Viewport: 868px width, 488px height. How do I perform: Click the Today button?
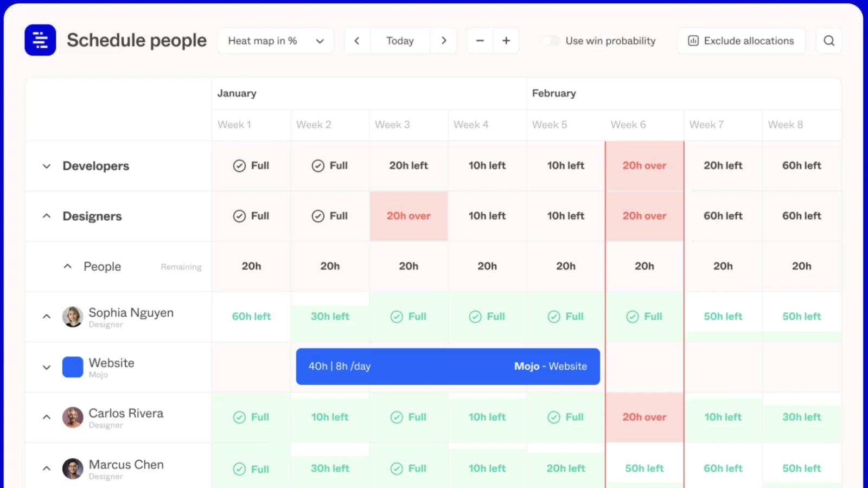tap(400, 41)
